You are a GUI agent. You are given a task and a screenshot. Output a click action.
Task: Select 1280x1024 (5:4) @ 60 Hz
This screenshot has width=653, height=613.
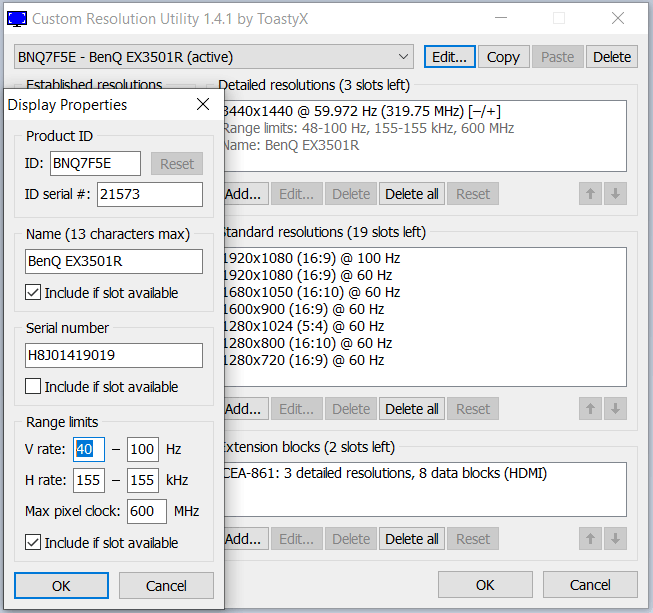tap(425, 326)
